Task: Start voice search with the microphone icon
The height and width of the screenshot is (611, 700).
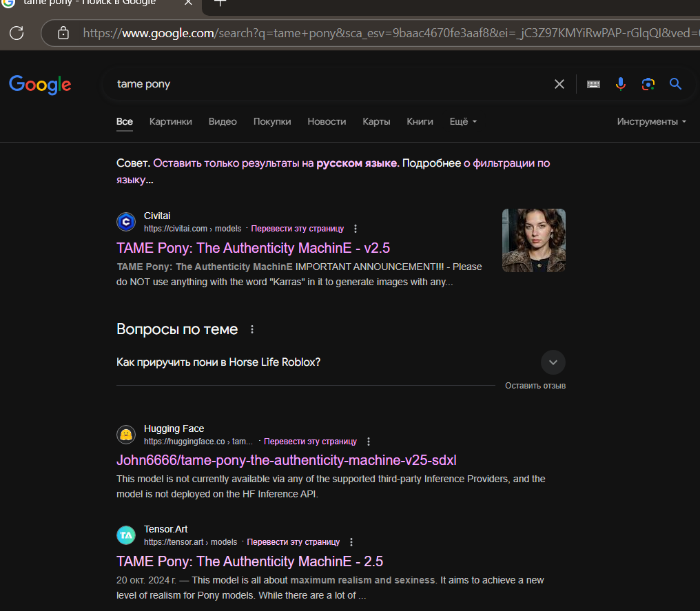Action: [x=621, y=84]
